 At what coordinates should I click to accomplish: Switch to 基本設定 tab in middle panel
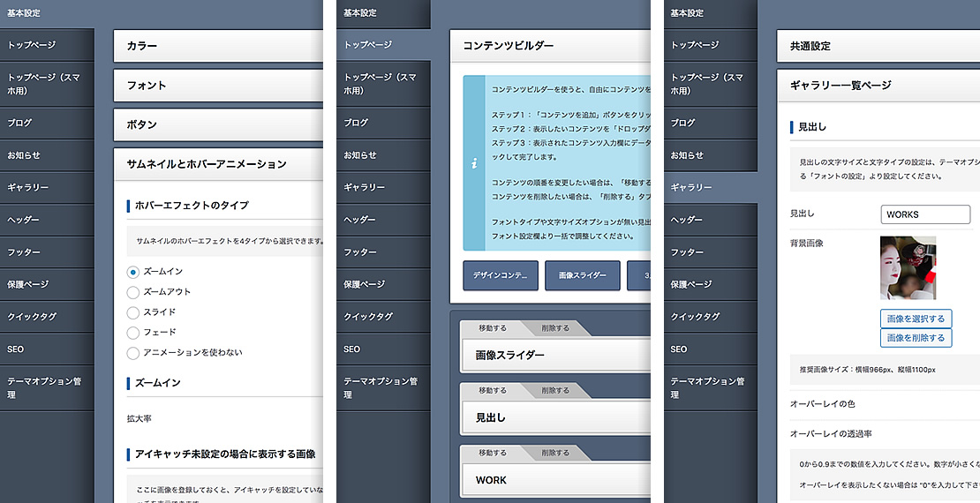tap(383, 13)
